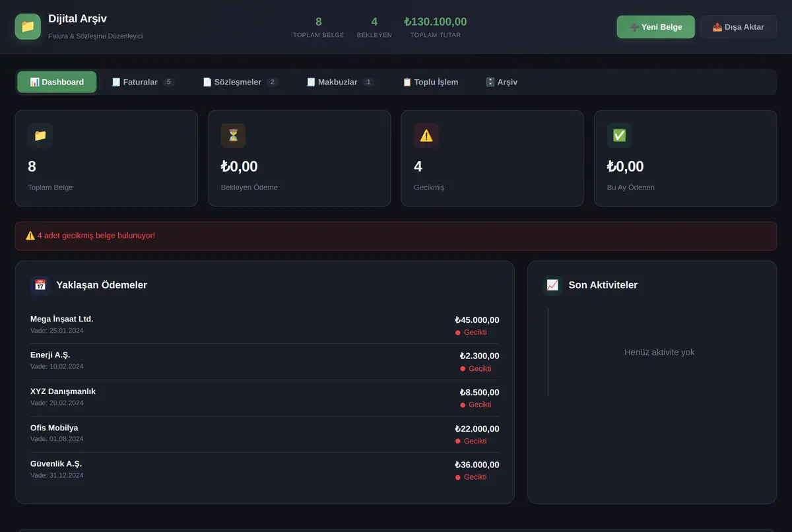
Task: Select the Enerji A.Ş. payment row
Action: (x=265, y=362)
